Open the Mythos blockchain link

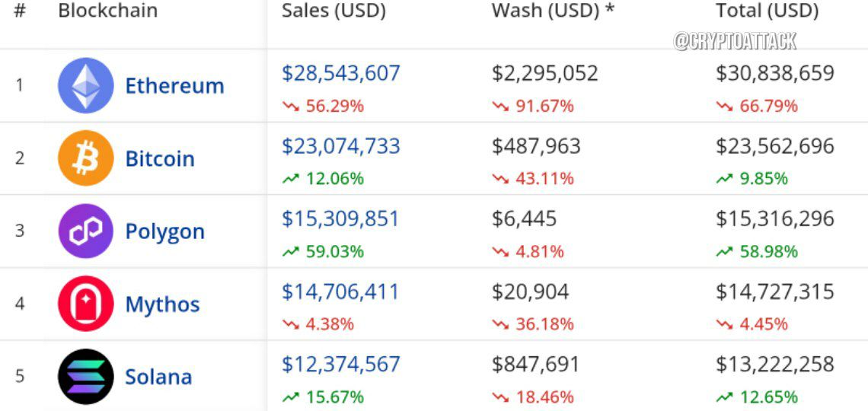pyautogui.click(x=162, y=304)
